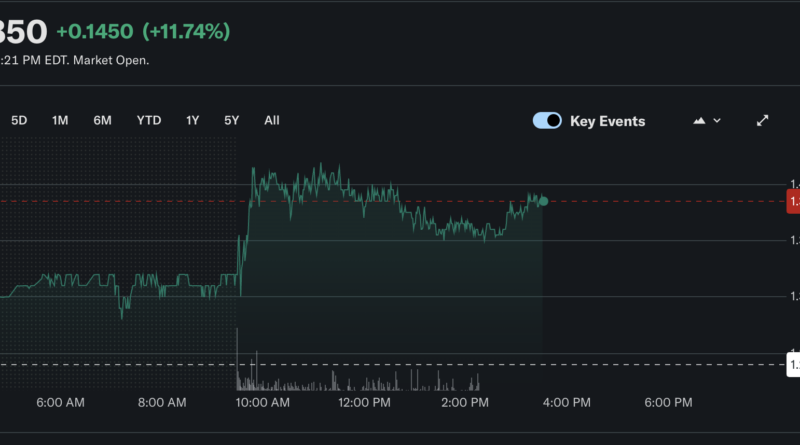
Task: Click the +0.1450 price change value
Action: (94, 31)
